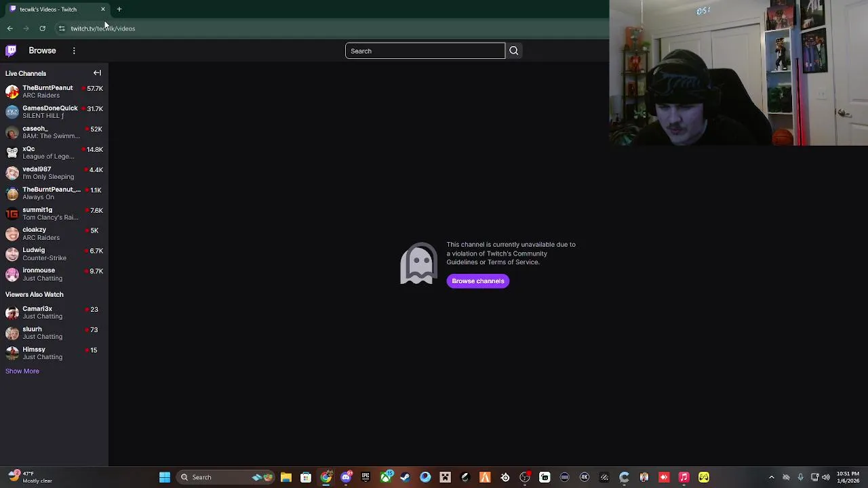Screen dimensions: 868x488
Task: Open the sluurh channel
Action: 54,333
